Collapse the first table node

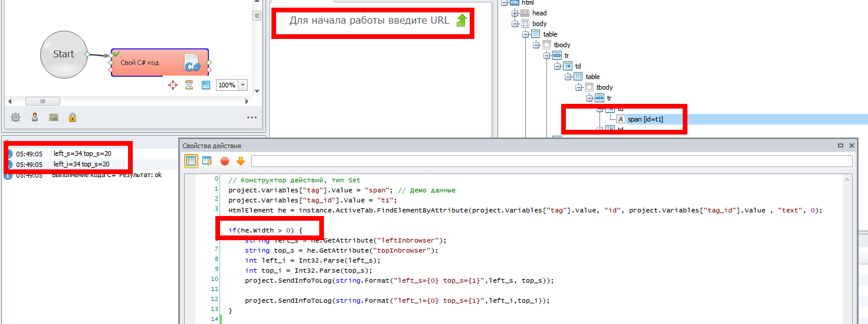525,34
